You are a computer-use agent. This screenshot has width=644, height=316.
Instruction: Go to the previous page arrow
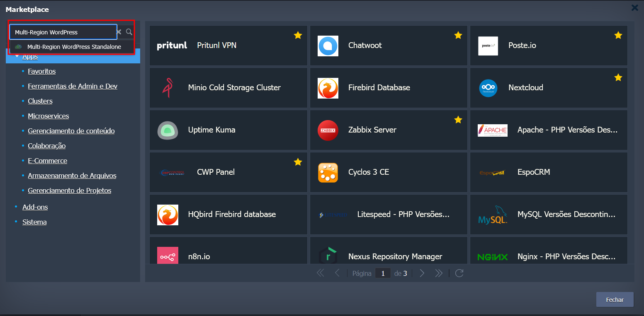pos(337,273)
